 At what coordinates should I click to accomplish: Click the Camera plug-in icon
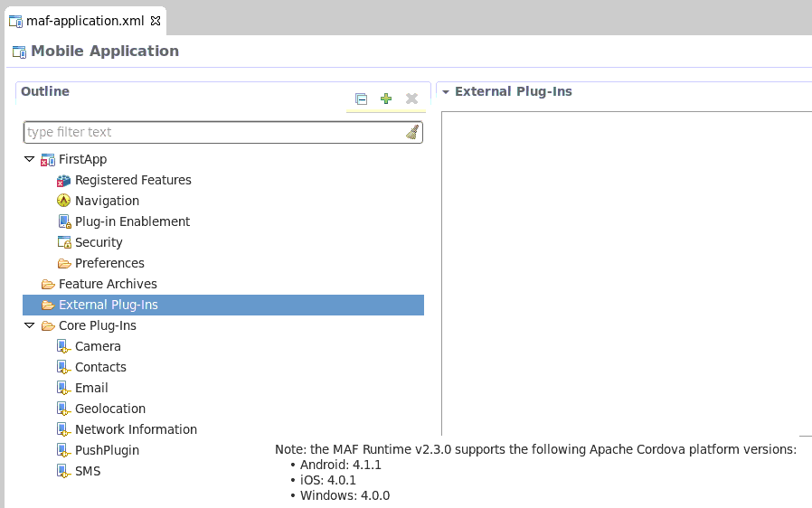[x=64, y=346]
